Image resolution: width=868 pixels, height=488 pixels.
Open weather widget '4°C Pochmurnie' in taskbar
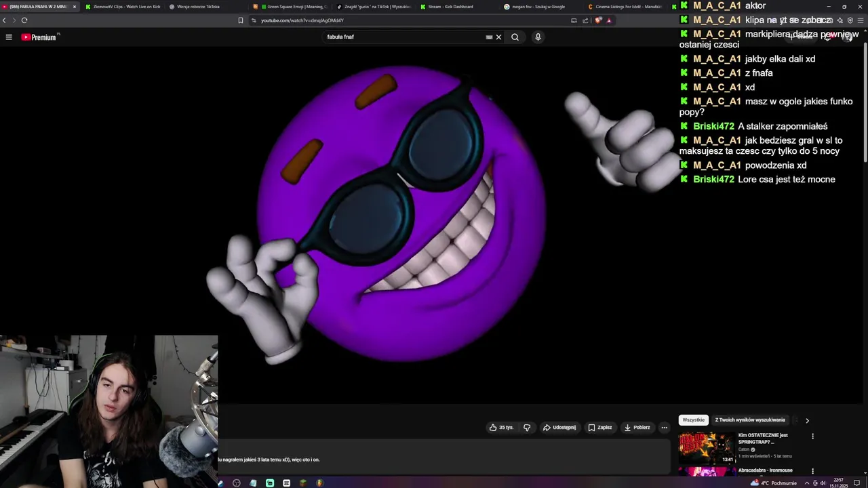click(x=774, y=483)
